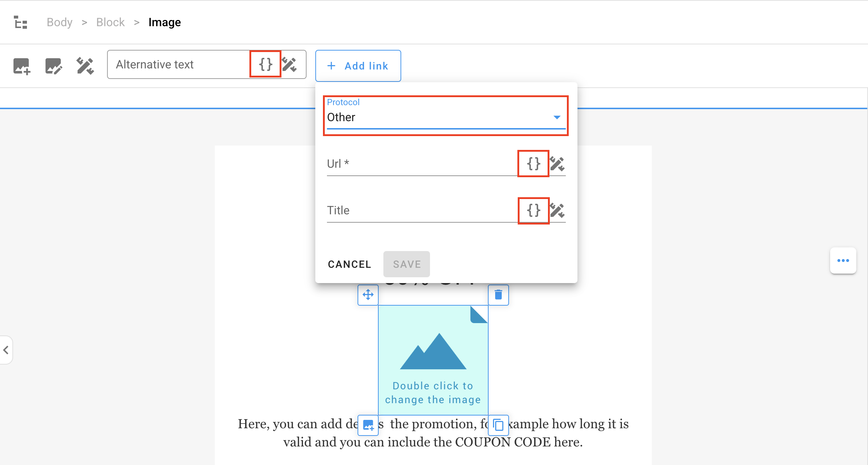Go to Body in the breadcrumb
This screenshot has width=868, height=465.
click(59, 22)
